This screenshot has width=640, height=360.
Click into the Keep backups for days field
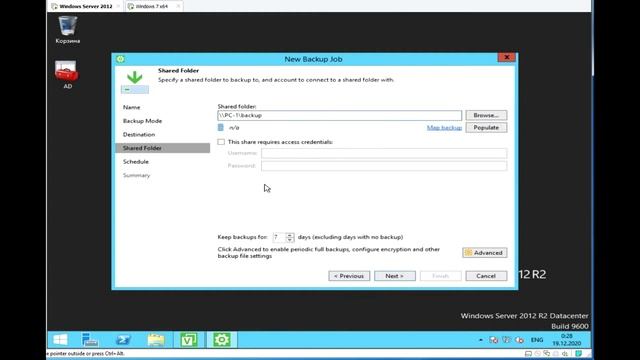pyautogui.click(x=279, y=237)
